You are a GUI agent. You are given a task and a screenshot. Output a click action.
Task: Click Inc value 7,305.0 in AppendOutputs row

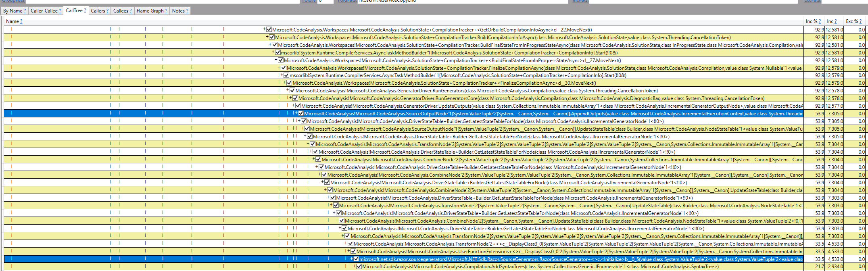(x=835, y=114)
